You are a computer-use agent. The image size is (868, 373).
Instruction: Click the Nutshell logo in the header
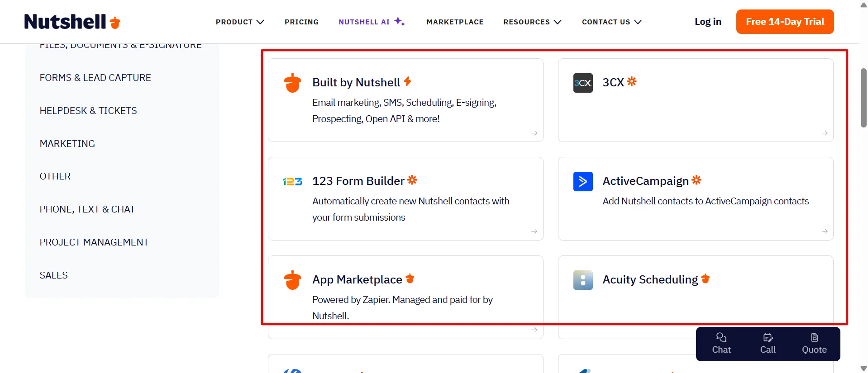coord(72,22)
